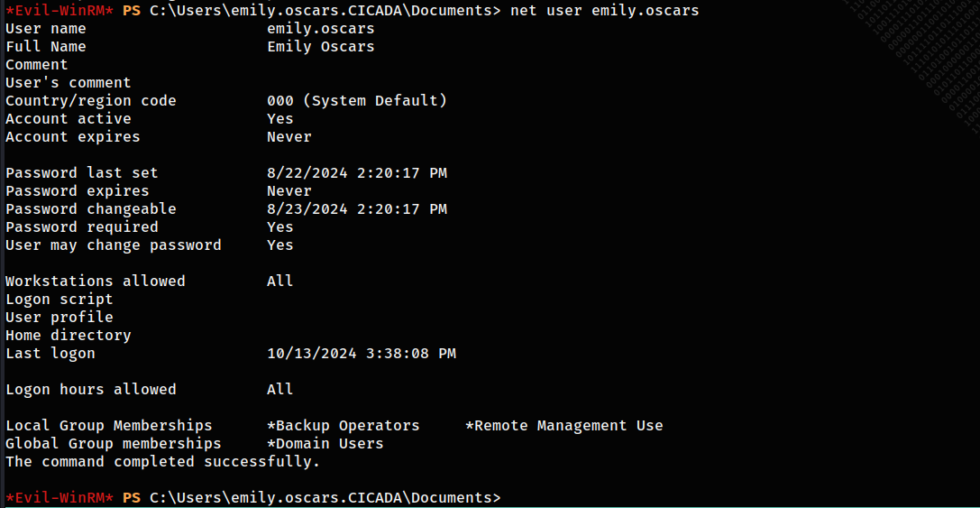Click the username value emily.oscars
This screenshot has width=980, height=508.
(321, 29)
